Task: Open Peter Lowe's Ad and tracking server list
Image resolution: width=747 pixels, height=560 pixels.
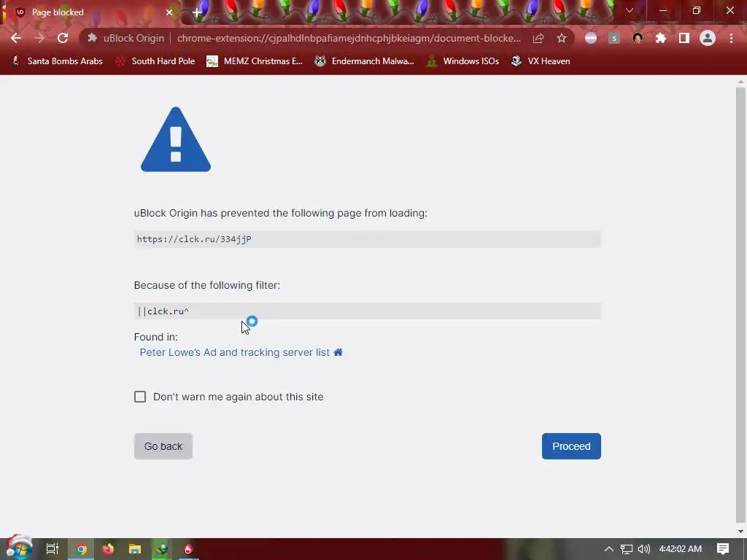Action: click(x=234, y=352)
